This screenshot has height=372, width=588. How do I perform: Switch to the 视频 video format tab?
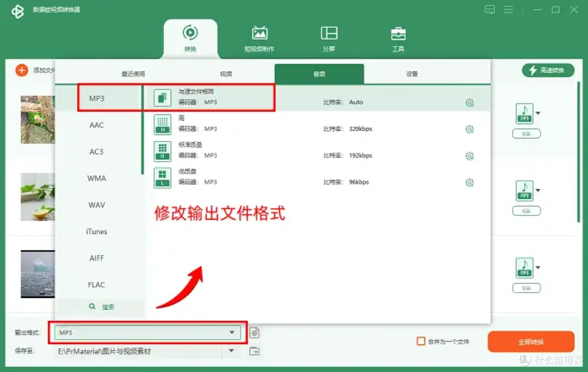tap(226, 74)
